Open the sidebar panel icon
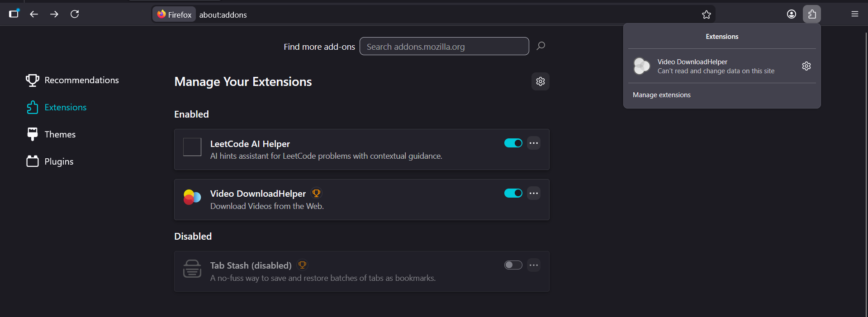Viewport: 868px width, 317px height. coord(14,14)
